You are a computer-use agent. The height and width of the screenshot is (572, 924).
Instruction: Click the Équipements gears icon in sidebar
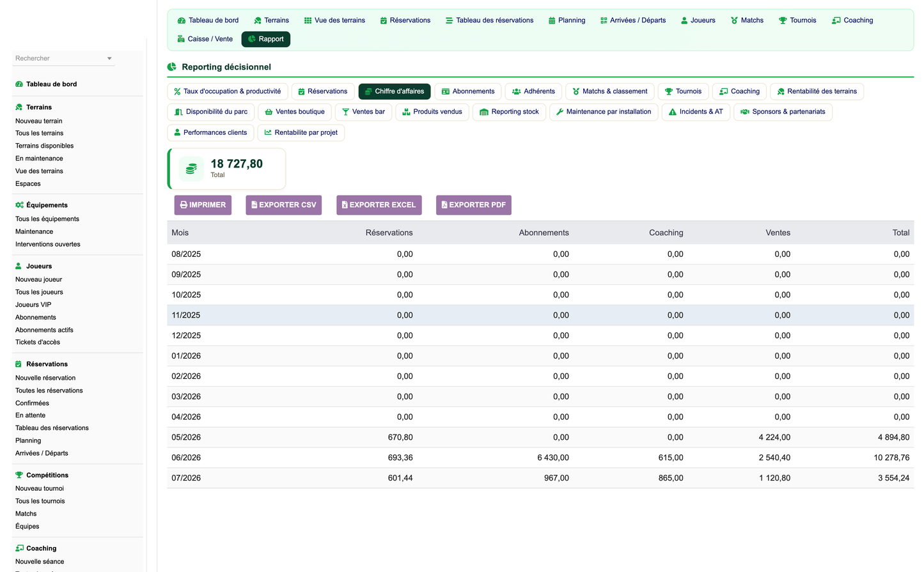[19, 205]
